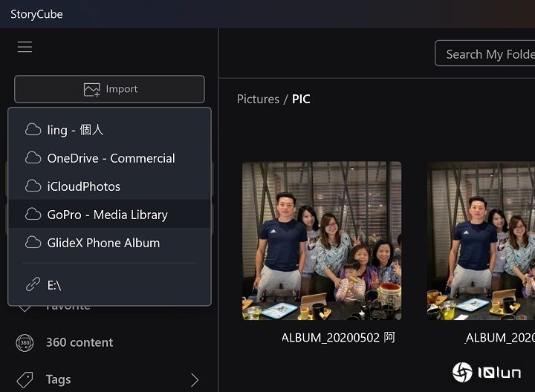Click the cloud icon next to GoPro
535x392 pixels.
[x=33, y=215]
